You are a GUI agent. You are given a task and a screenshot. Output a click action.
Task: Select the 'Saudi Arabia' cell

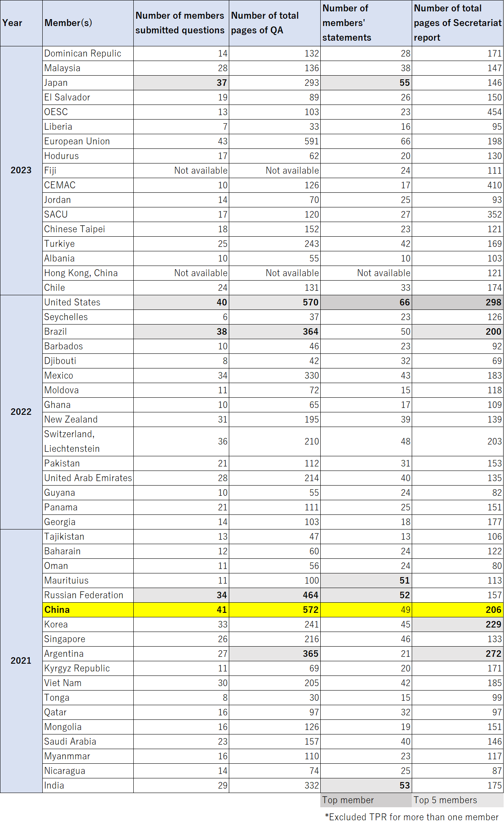pos(88,742)
